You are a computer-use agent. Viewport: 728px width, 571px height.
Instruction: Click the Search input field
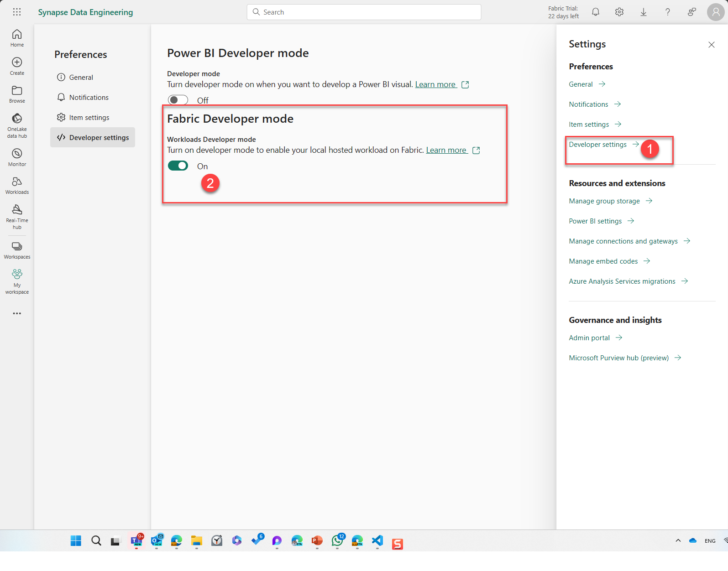tap(364, 12)
